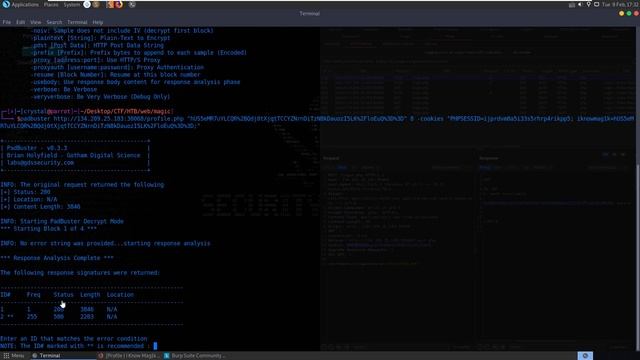Click 'Enter an ID that matches the error condition'
Image resolution: width=640 pixels, height=360 pixels.
coord(73,339)
